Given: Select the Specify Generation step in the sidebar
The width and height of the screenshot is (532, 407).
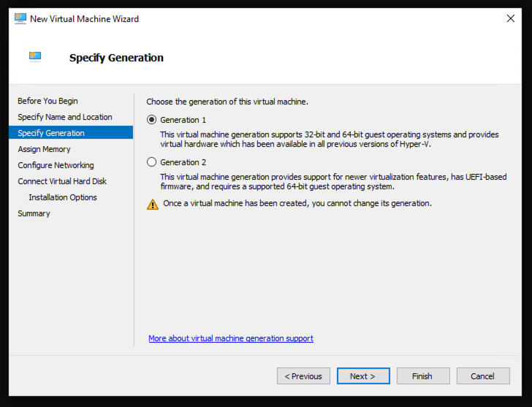Looking at the screenshot, I should 51,133.
